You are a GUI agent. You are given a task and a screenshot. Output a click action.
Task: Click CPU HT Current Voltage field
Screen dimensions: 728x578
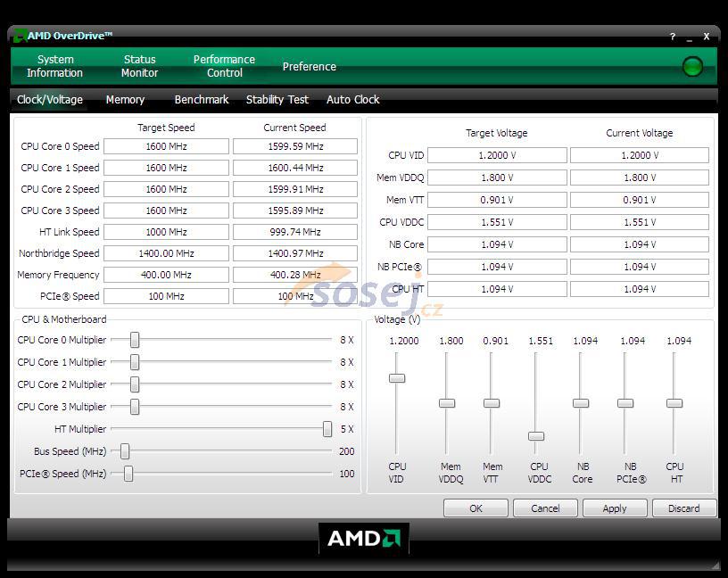640,289
